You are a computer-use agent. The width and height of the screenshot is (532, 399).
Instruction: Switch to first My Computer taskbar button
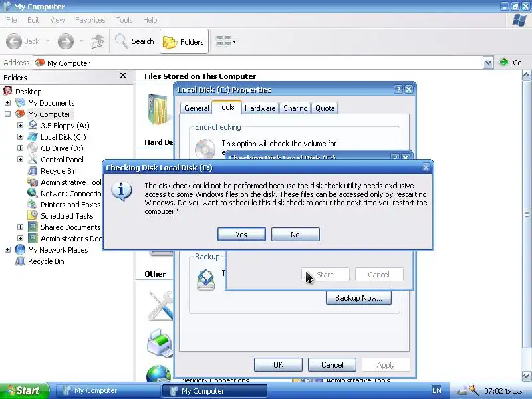tap(107, 390)
